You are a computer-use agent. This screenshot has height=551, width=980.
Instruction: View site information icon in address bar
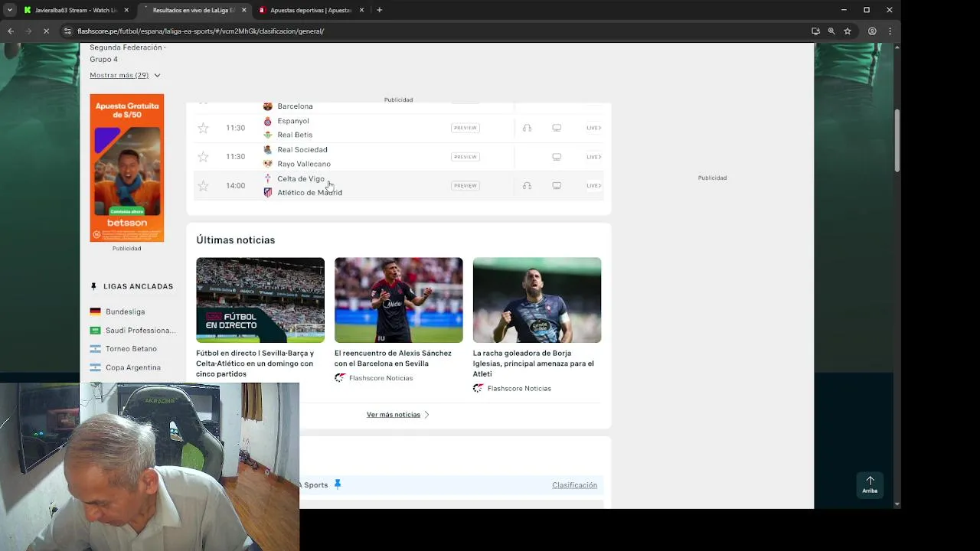(67, 31)
